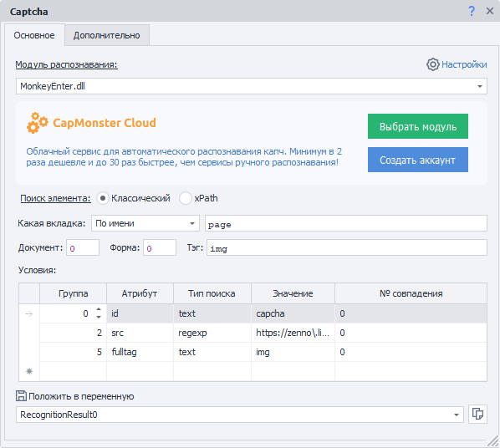
Task: Click the help question mark icon
Action: tap(472, 11)
